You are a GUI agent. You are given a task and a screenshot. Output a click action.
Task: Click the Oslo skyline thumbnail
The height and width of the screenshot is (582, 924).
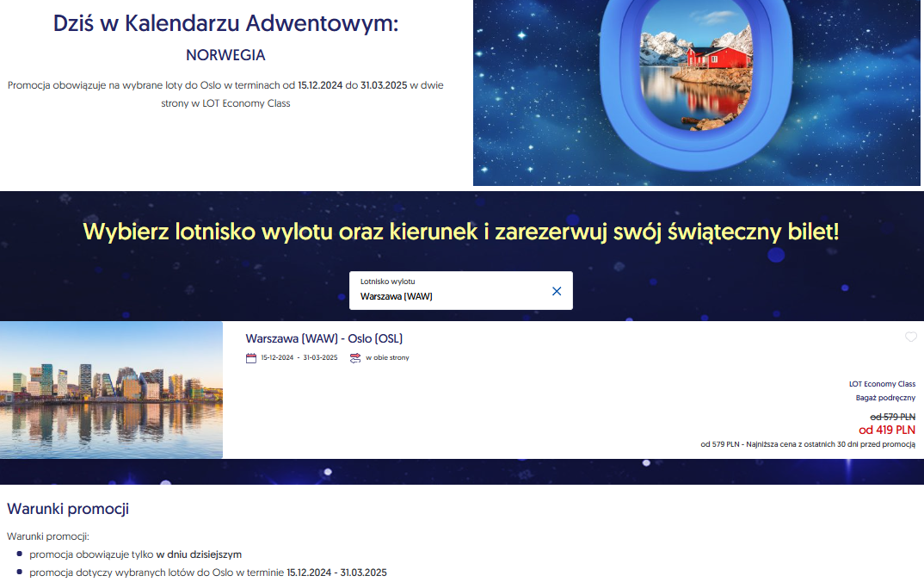pyautogui.click(x=111, y=390)
